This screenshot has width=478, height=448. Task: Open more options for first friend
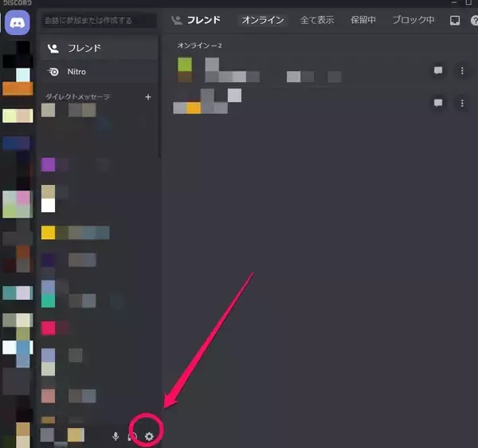click(462, 71)
